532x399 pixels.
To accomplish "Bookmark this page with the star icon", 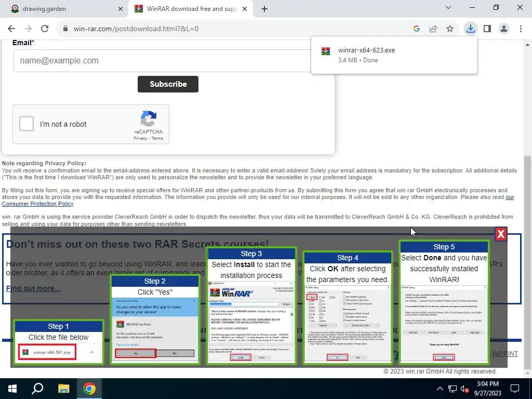I will point(450,29).
